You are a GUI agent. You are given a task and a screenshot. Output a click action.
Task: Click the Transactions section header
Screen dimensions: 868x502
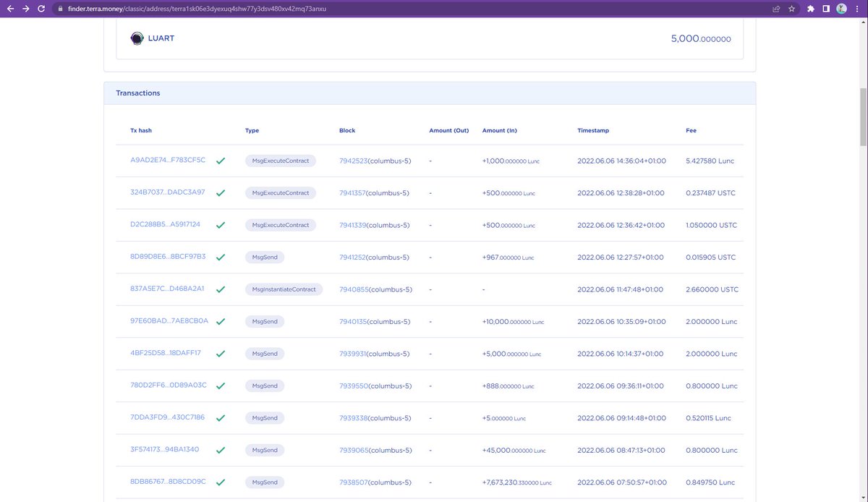click(x=430, y=93)
